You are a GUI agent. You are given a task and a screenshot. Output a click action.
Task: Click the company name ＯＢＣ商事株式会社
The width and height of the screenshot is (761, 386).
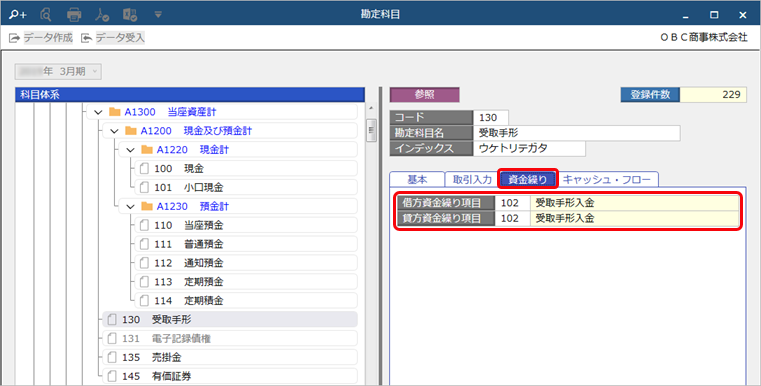pyautogui.click(x=704, y=37)
